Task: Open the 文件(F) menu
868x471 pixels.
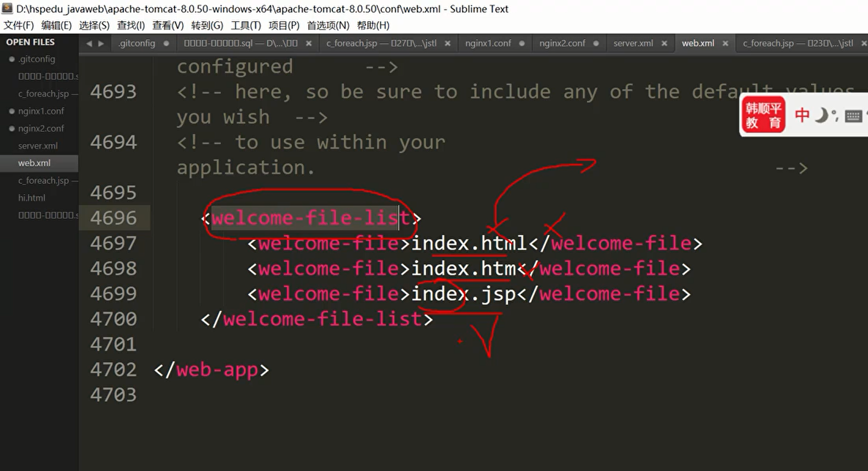Action: click(x=18, y=25)
